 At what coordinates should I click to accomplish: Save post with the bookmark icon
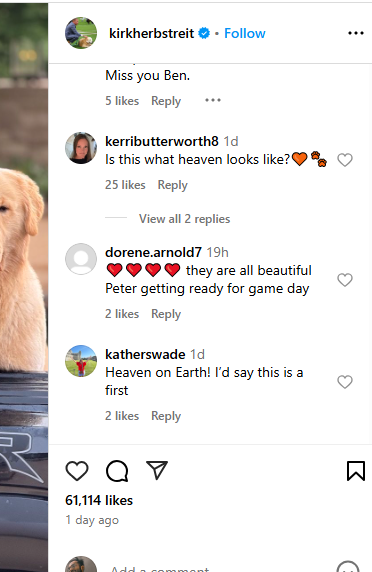pos(356,471)
